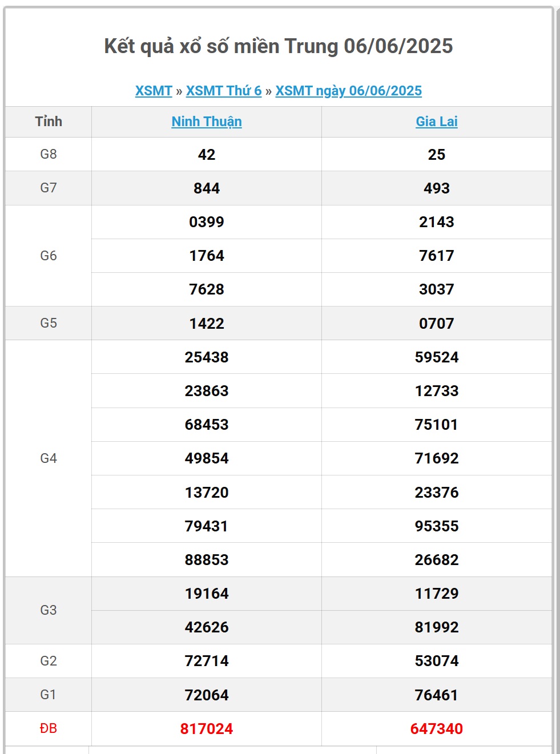Click Gia Lai G2 number 53074
The height and width of the screenshot is (754, 560).
click(437, 661)
